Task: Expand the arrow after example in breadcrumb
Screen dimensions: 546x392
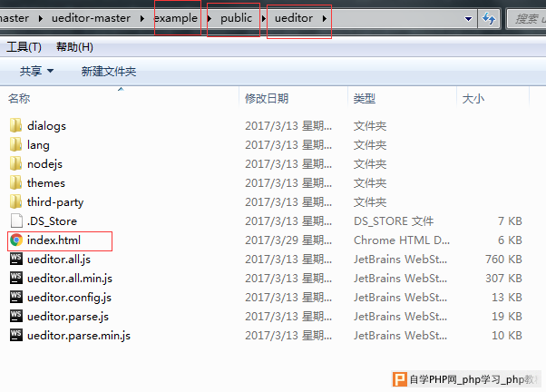Action: coord(210,18)
